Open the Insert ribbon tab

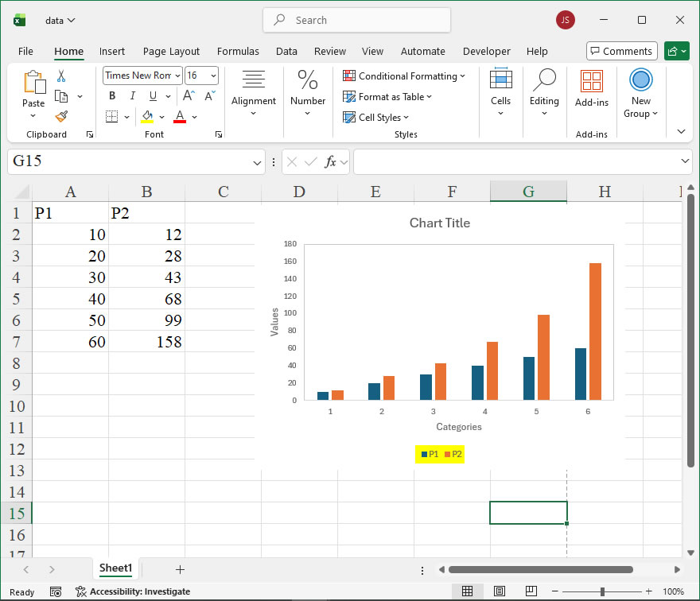pos(112,51)
